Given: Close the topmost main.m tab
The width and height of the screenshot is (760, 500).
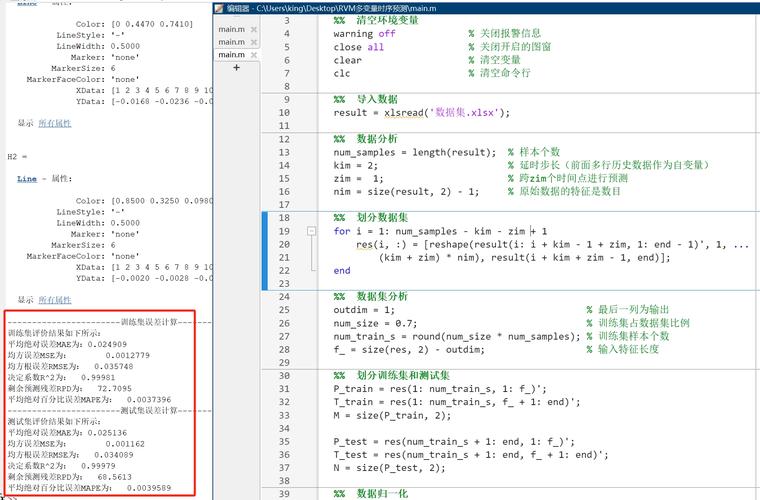Looking at the screenshot, I should tap(253, 30).
